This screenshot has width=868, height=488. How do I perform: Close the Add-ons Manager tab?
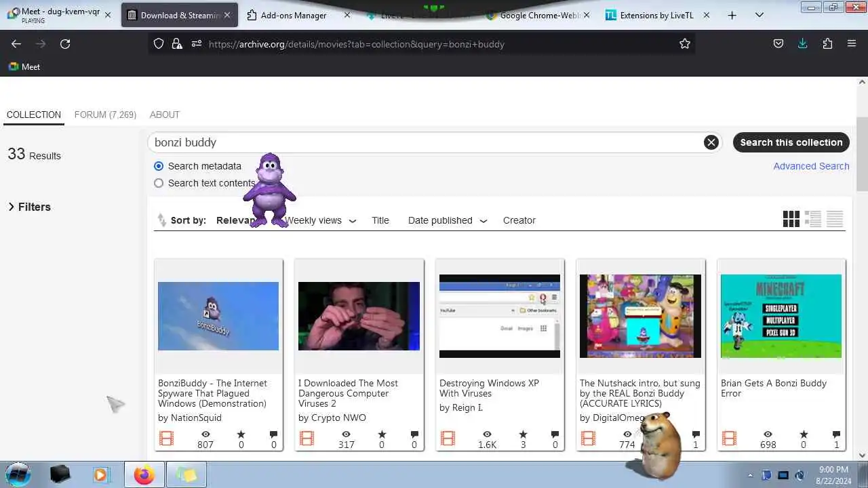tap(347, 15)
